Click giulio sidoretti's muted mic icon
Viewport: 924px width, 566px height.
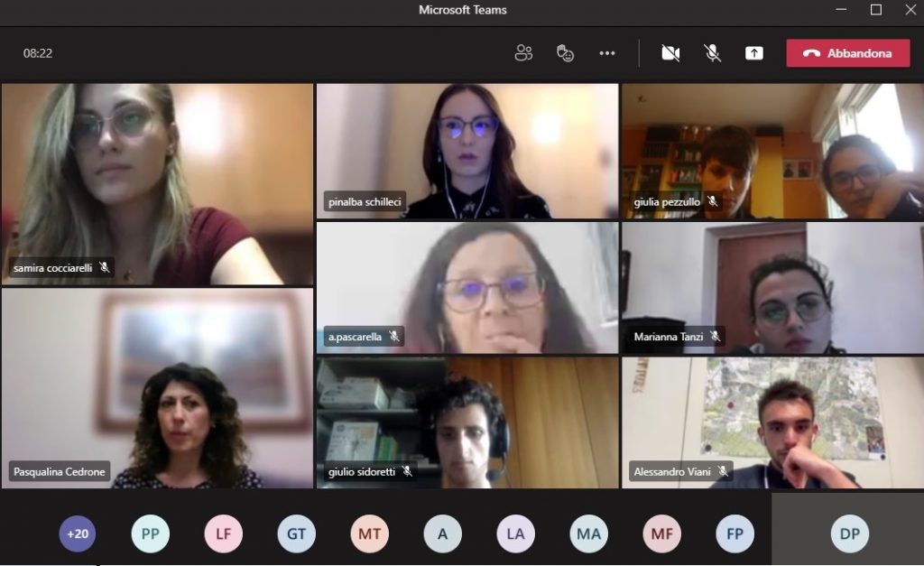(x=407, y=471)
